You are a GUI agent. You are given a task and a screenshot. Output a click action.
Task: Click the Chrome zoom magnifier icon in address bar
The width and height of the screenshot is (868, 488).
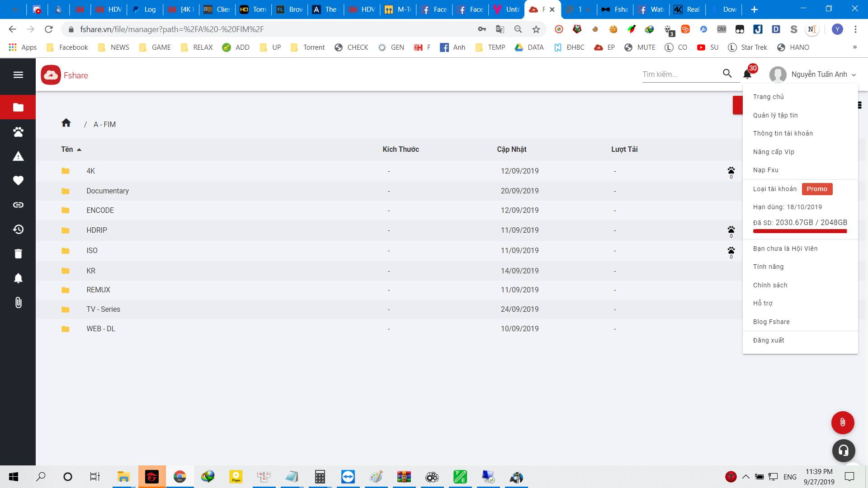(x=518, y=29)
